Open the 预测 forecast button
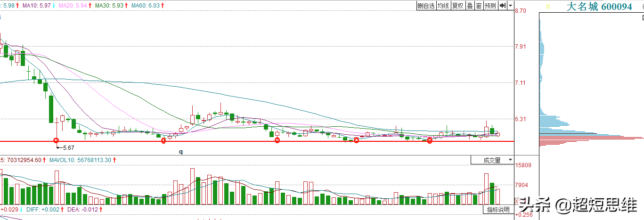The width and height of the screenshot is (644, 220). (x=490, y=6)
